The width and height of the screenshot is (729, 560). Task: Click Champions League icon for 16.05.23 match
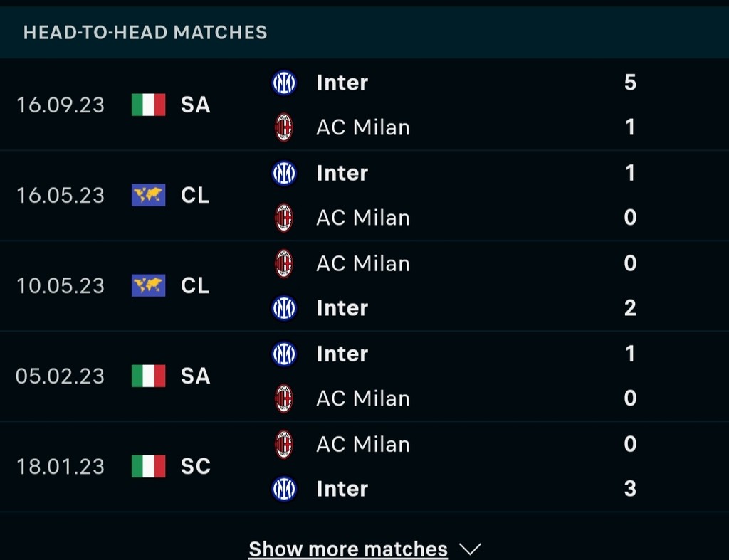coord(148,195)
